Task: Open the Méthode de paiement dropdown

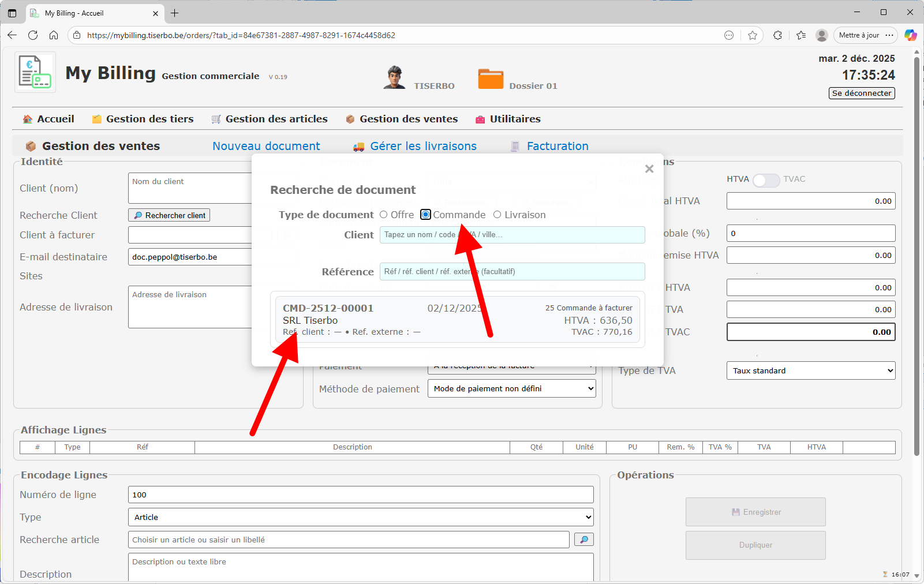Action: (511, 388)
